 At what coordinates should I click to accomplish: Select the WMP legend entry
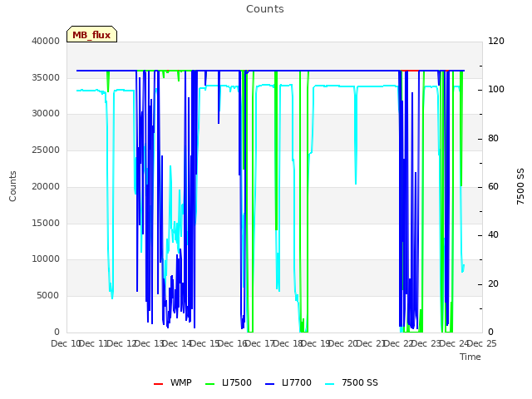pos(172,382)
